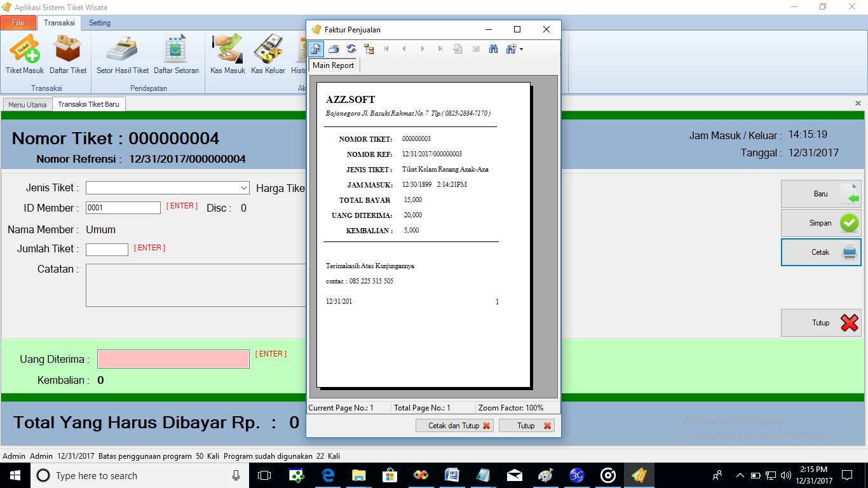Show hidden tray icons chevron
Viewport: 868px width, 488px height.
click(x=740, y=475)
